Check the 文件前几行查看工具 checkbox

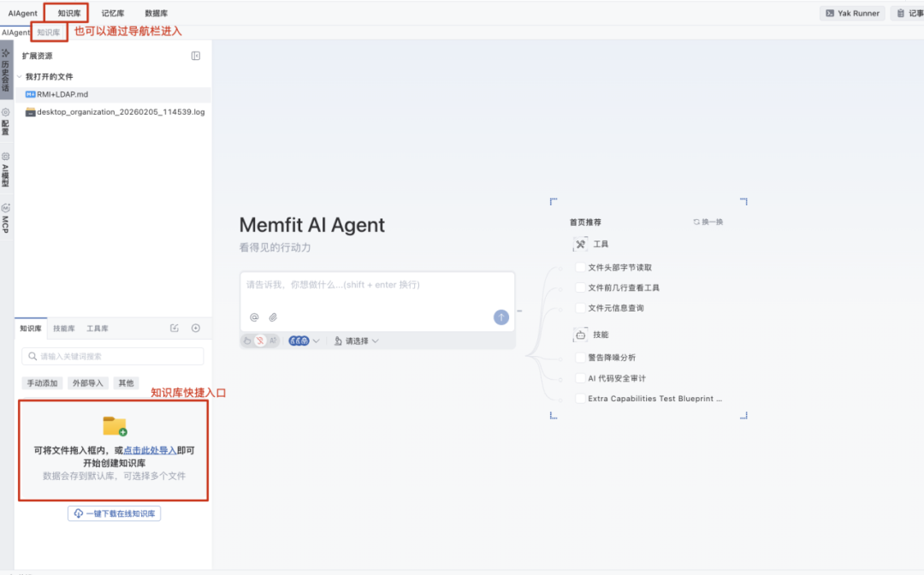pyautogui.click(x=580, y=287)
